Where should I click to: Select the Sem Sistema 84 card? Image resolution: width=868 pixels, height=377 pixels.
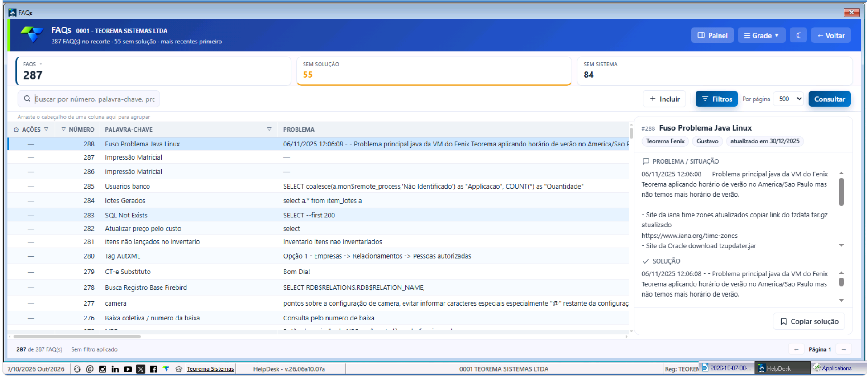click(x=715, y=71)
